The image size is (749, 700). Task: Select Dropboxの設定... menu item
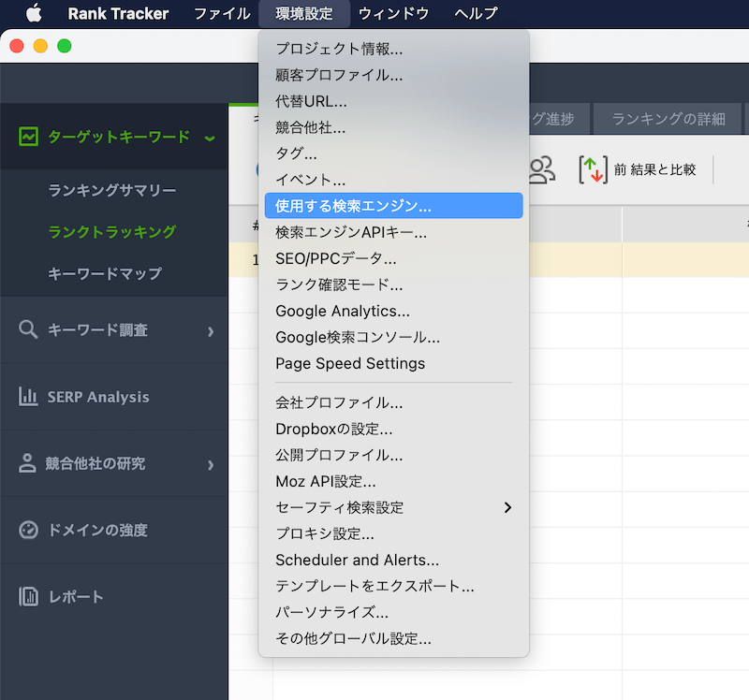coord(393,429)
